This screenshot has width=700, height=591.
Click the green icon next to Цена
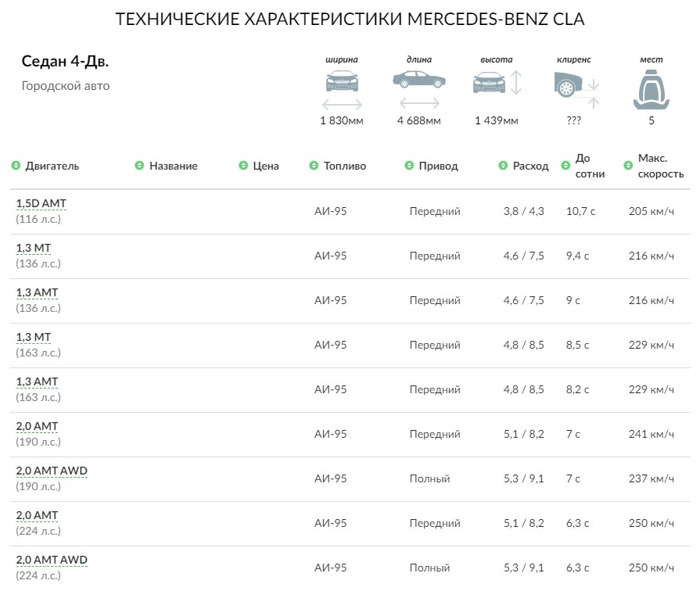pos(243,166)
